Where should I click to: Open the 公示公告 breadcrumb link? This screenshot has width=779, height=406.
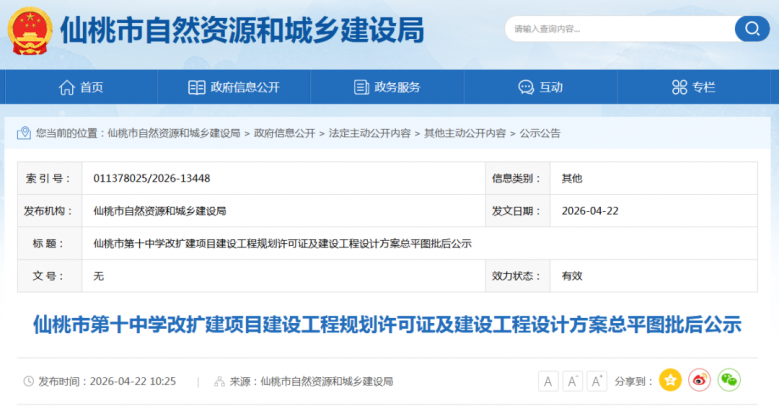[x=540, y=133]
